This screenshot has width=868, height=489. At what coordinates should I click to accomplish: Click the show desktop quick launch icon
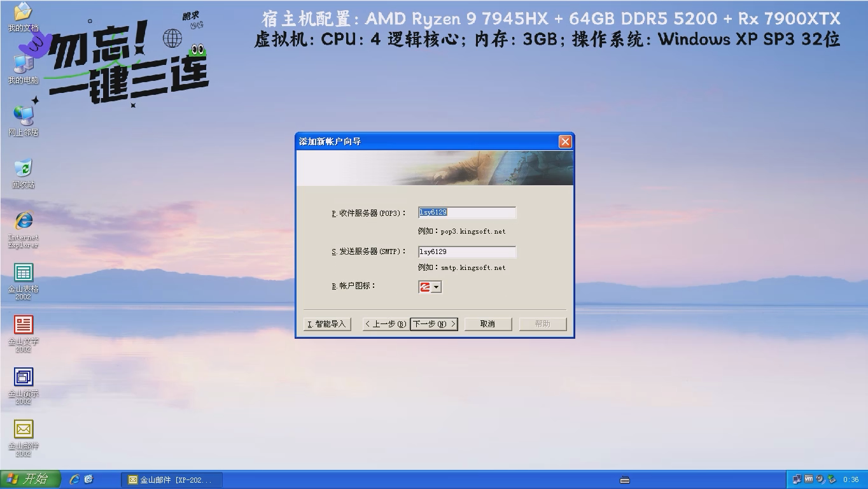click(89, 479)
